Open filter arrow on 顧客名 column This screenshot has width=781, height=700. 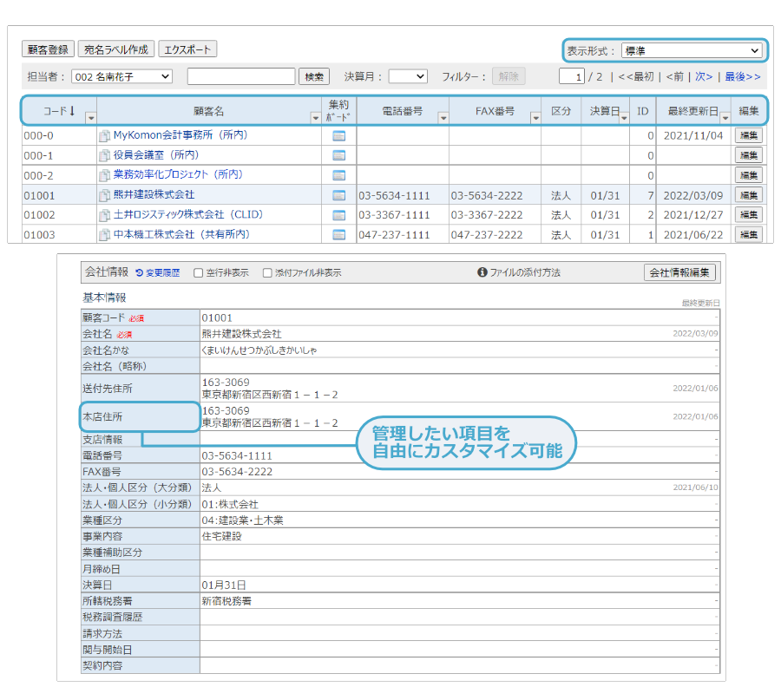point(315,118)
